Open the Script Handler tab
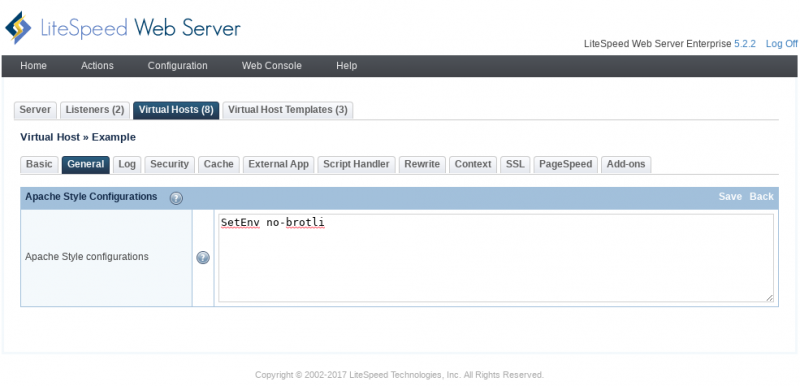The width and height of the screenshot is (800, 386). tap(356, 165)
